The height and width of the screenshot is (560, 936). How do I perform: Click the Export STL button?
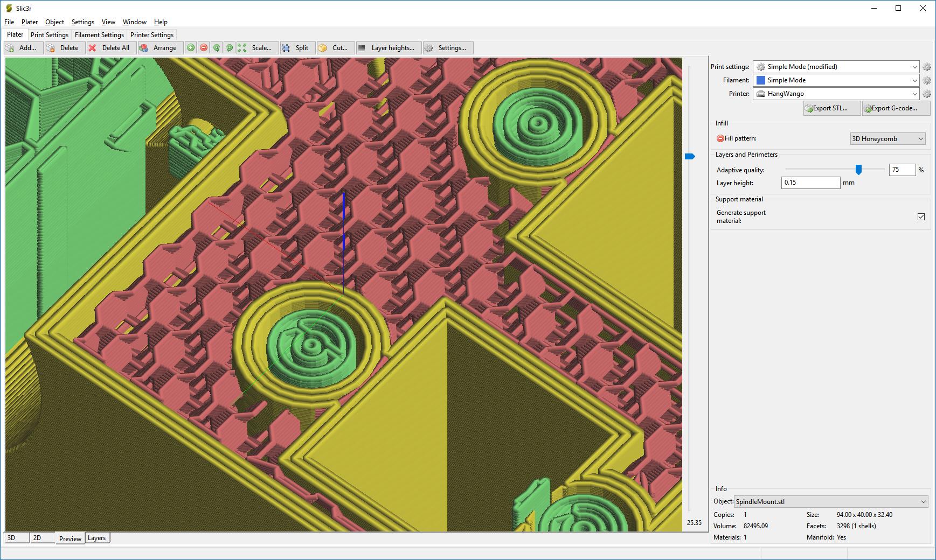pos(831,108)
